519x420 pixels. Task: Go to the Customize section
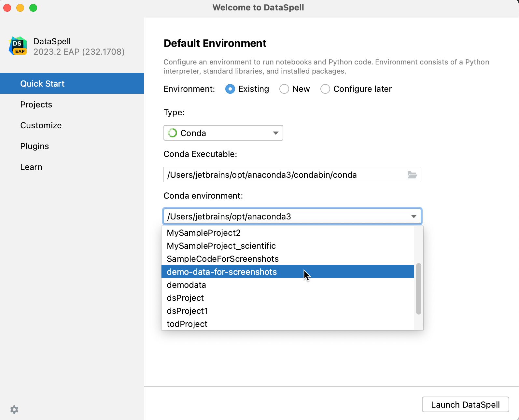72,125
